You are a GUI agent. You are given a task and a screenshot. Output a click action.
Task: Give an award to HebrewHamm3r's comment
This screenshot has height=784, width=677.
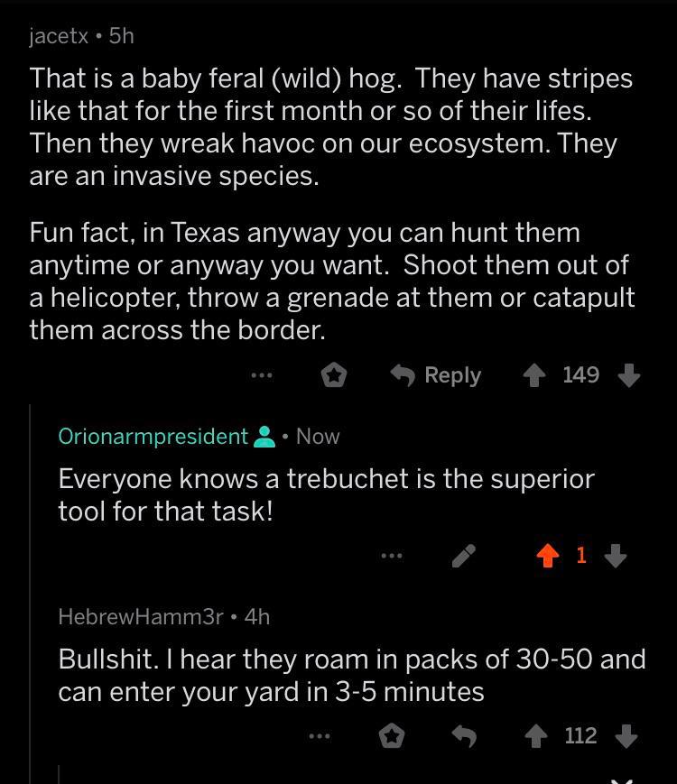coord(391,737)
